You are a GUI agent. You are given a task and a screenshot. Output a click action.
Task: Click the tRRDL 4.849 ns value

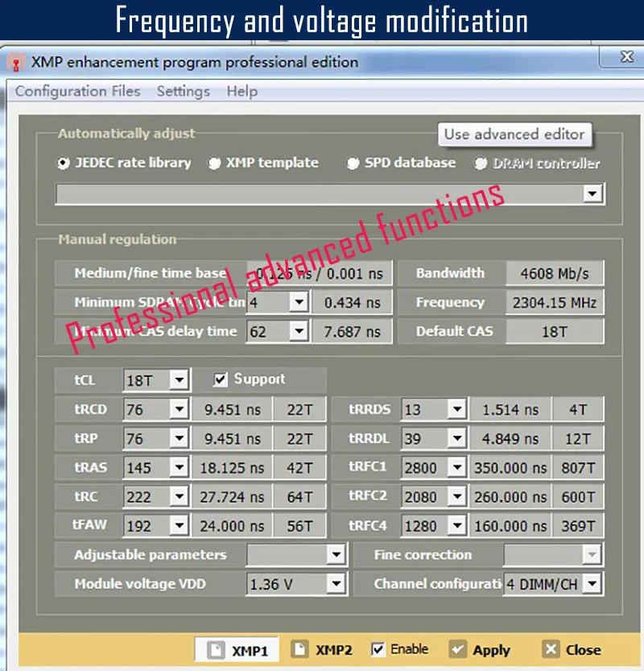coord(510,439)
